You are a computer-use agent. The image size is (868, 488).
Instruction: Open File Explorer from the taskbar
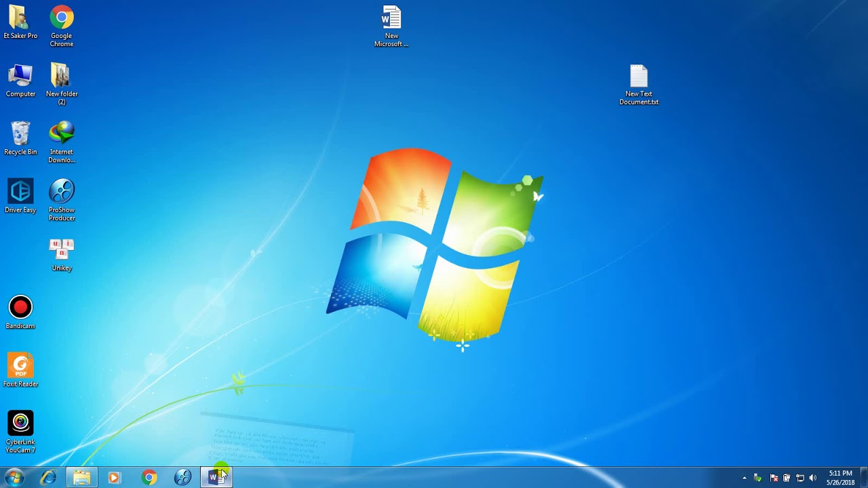click(81, 478)
